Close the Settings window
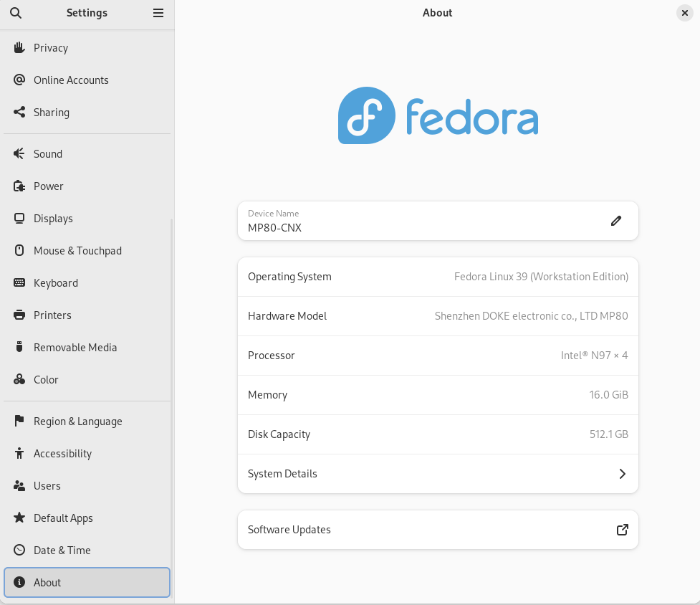 tap(684, 13)
